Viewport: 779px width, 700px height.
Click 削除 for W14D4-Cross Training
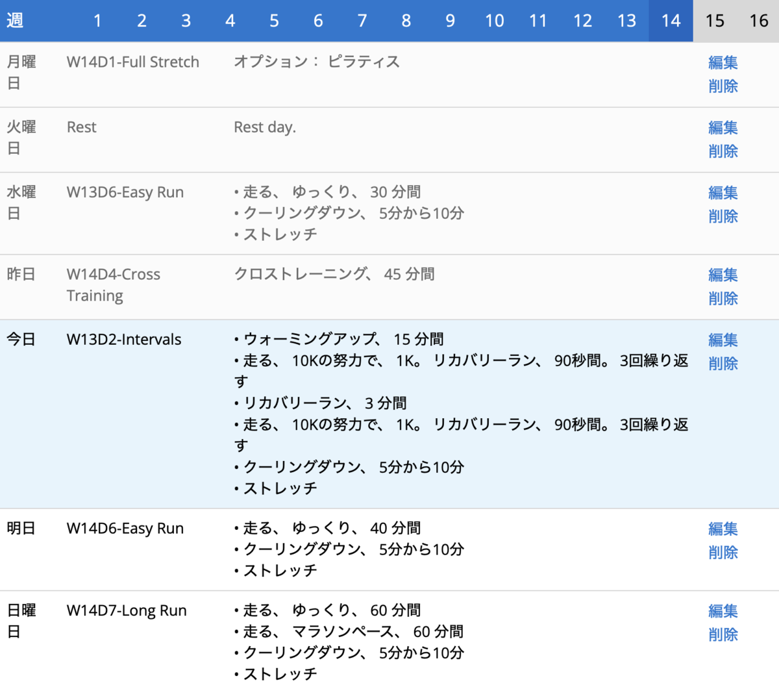[x=723, y=298]
